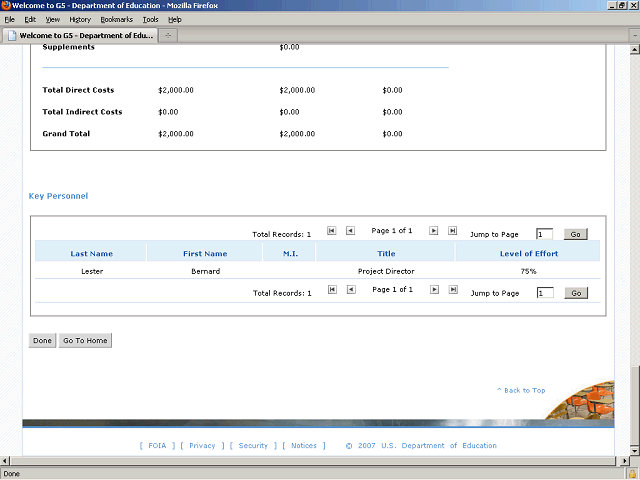Viewport: 640px width, 480px height.
Task: Click the top Jump to Page input field
Action: [544, 234]
